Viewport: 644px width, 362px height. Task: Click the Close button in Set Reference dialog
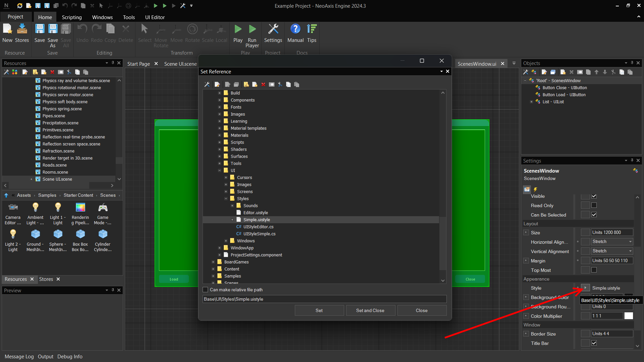[422, 310]
